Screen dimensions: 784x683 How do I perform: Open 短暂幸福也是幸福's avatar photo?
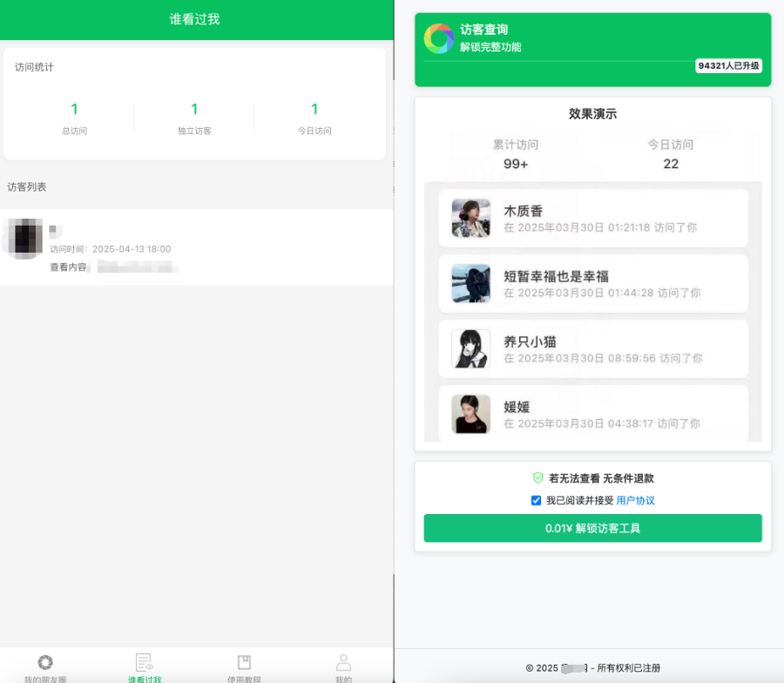[x=470, y=282]
